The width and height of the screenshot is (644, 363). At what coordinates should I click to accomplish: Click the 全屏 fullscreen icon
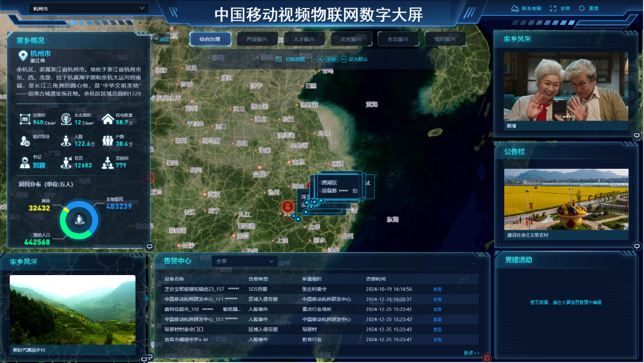pos(554,8)
